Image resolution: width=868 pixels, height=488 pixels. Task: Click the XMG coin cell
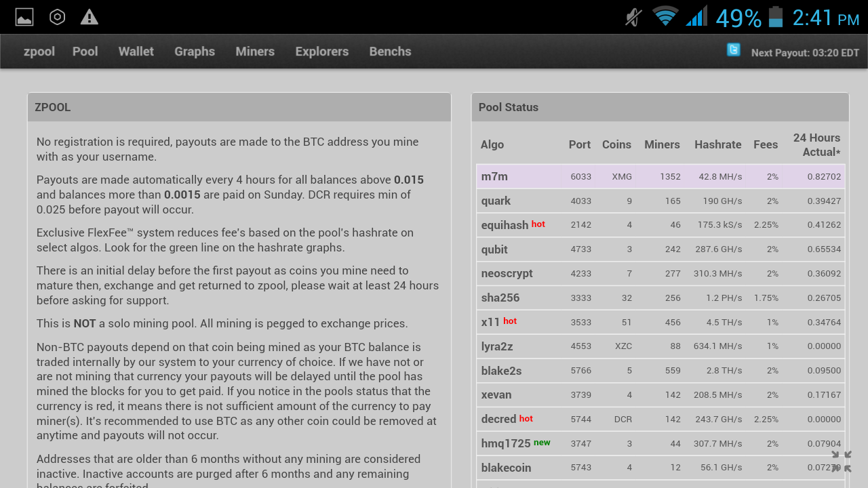tap(622, 176)
